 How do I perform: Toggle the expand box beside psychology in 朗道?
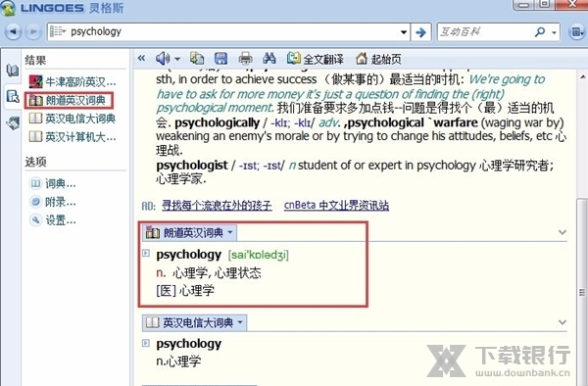coord(146,254)
